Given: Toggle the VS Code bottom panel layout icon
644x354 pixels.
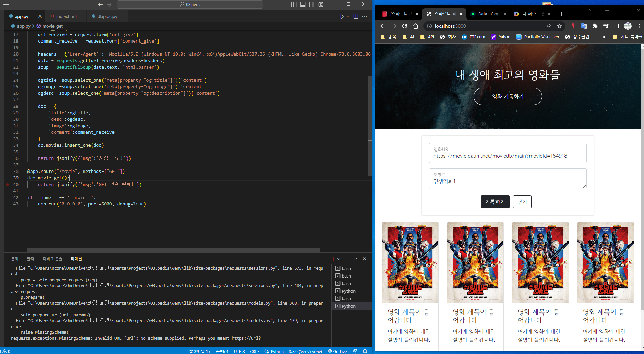Looking at the screenshot, I should pos(303,4).
